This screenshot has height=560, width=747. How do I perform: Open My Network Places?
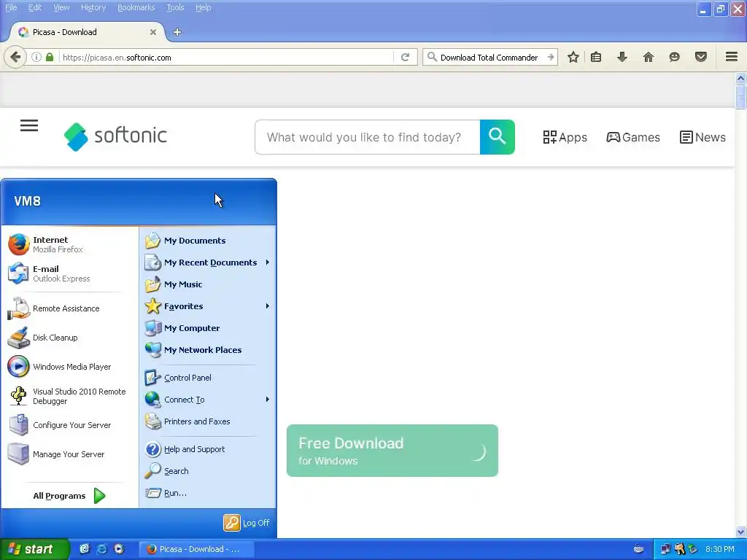point(208,350)
